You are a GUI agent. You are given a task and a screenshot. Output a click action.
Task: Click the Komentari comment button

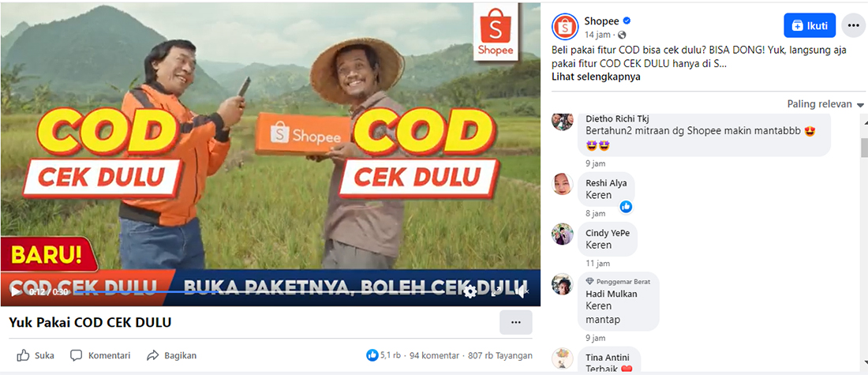point(100,355)
